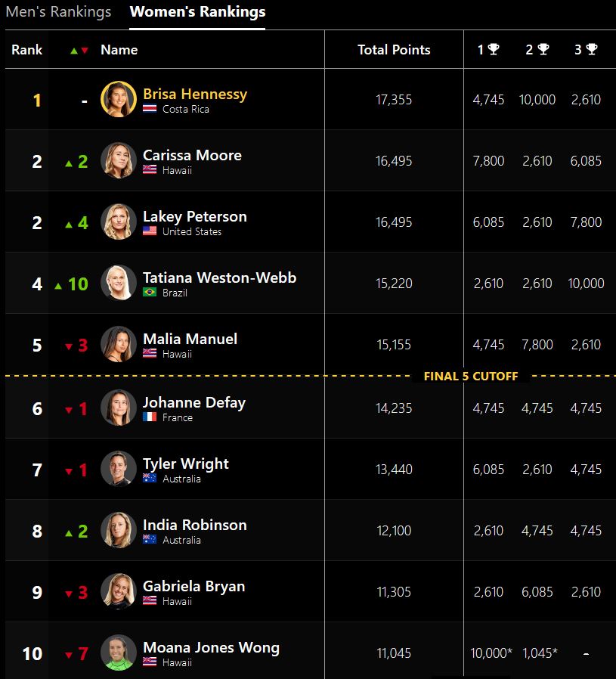Viewport: 616px width, 679px height.
Task: Click the trophy icon for event 2
Action: click(x=543, y=49)
